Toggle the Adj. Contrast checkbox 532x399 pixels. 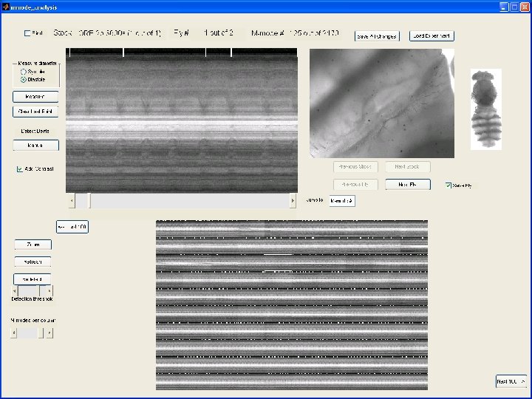click(20, 169)
